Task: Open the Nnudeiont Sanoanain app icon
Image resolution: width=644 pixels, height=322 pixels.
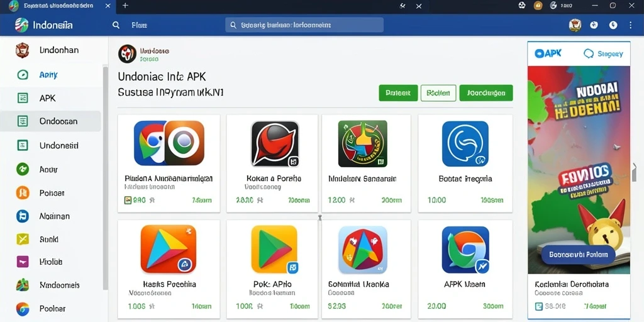Action: (x=363, y=144)
